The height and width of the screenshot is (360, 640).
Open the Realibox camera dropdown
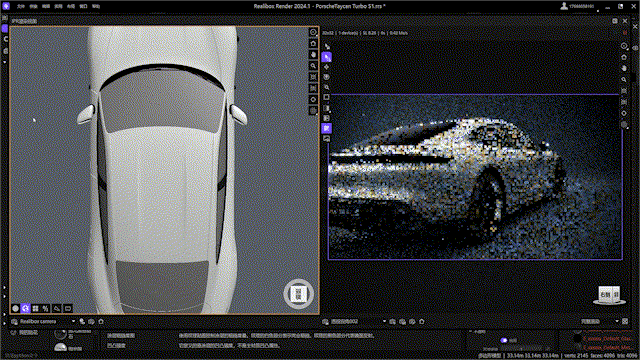pyautogui.click(x=44, y=322)
